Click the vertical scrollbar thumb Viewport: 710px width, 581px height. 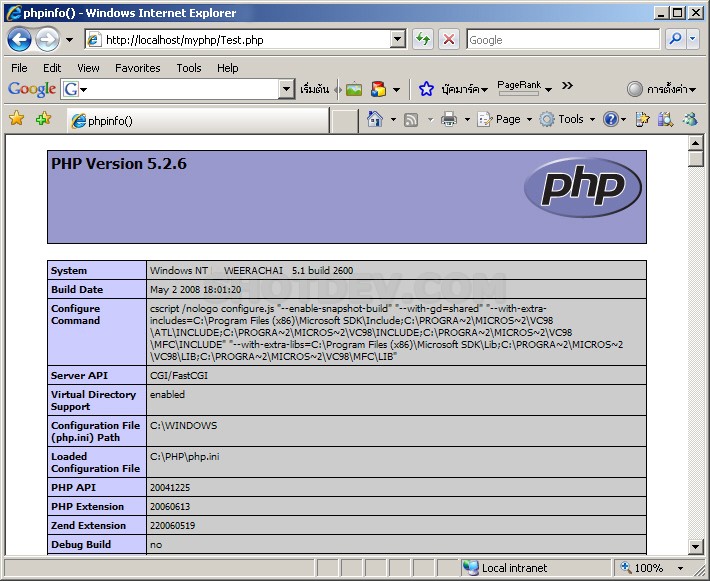pyautogui.click(x=696, y=159)
